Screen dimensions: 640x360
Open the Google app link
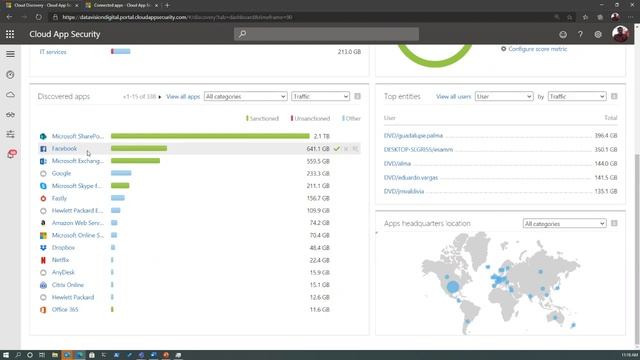(x=61, y=173)
